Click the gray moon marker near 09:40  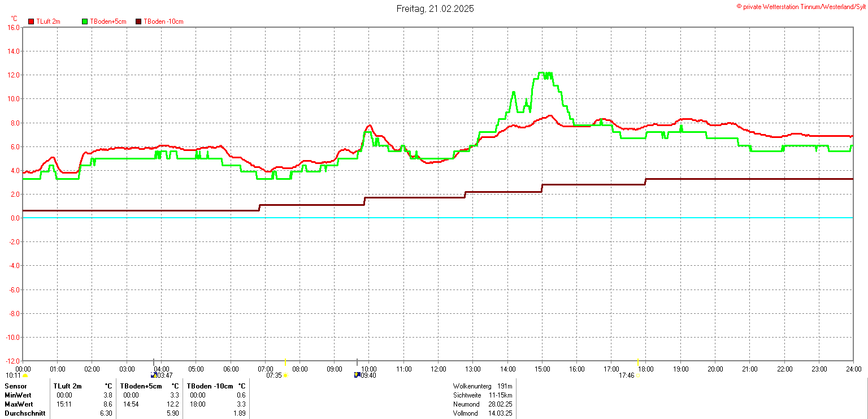[357, 362]
